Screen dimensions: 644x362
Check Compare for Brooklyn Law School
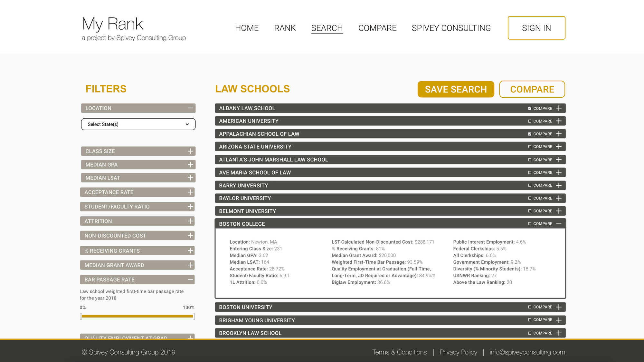530,333
